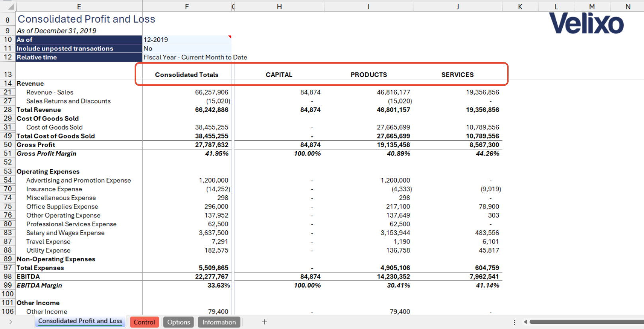Click the Non-Operating Expenses heading

coord(56,259)
